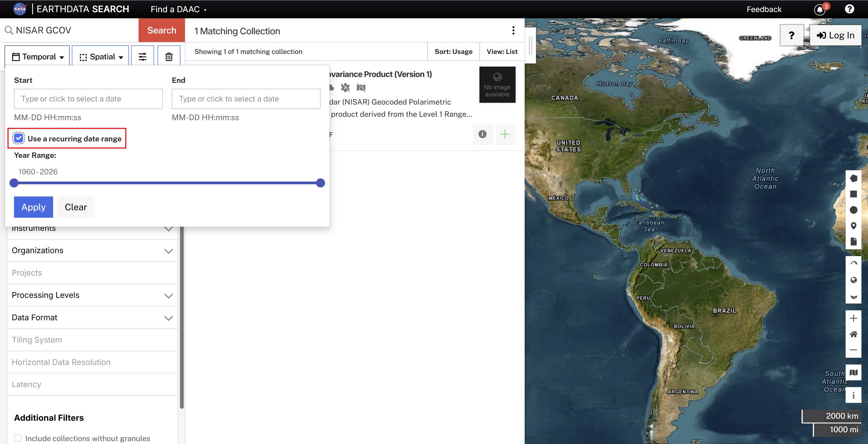Screen dimensions: 868x444
Task: Select the polygon drawing tool on the map
Action: [854, 178]
